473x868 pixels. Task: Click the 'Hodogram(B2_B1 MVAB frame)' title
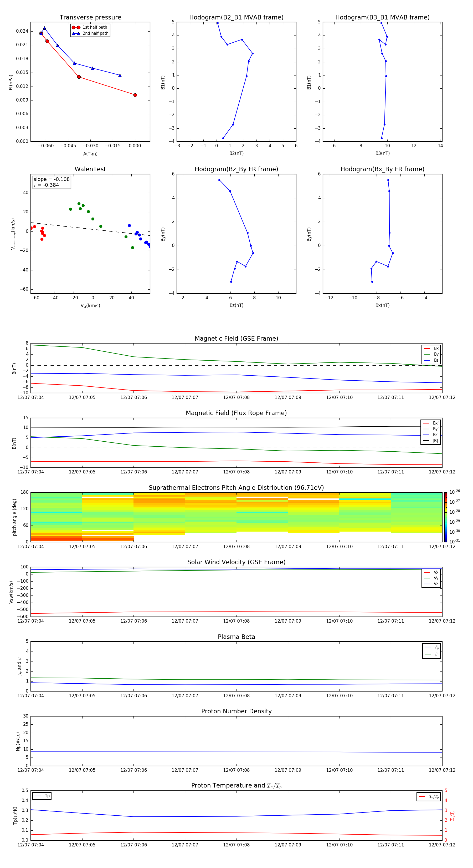click(236, 17)
